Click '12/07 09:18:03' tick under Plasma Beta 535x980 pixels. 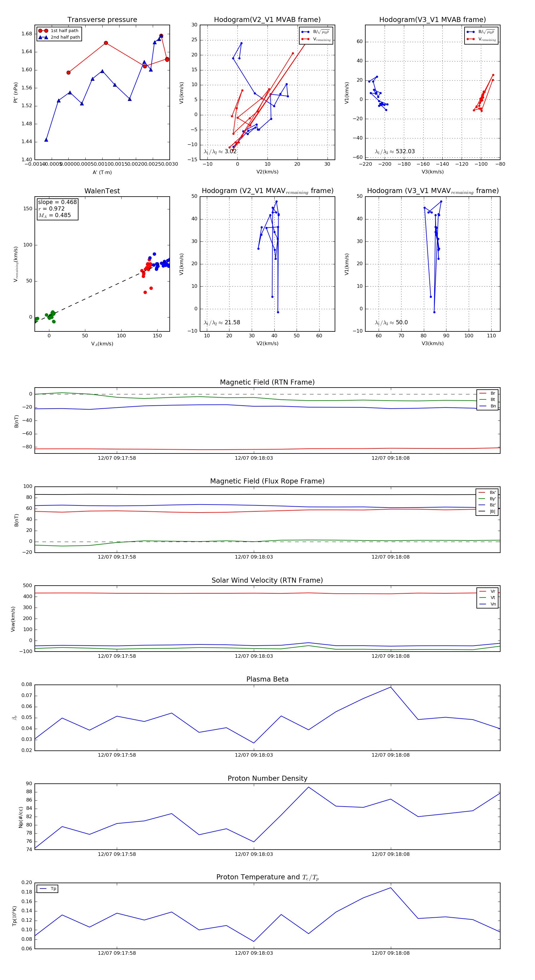[254, 755]
